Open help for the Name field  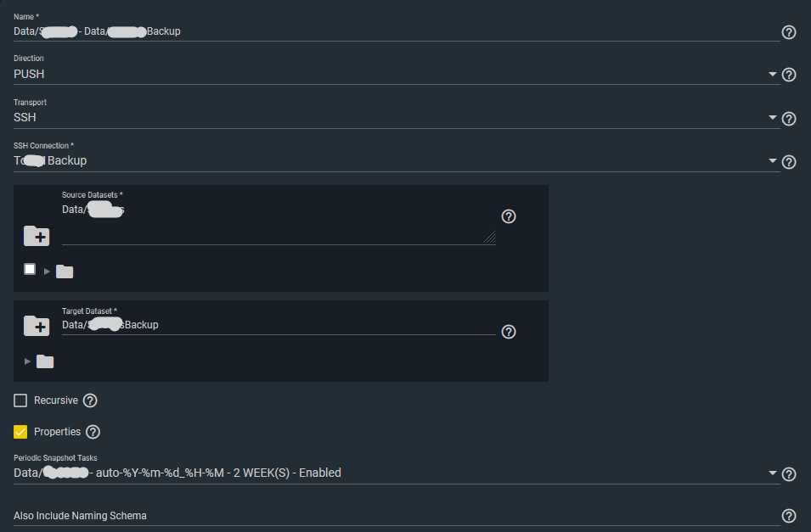788,32
